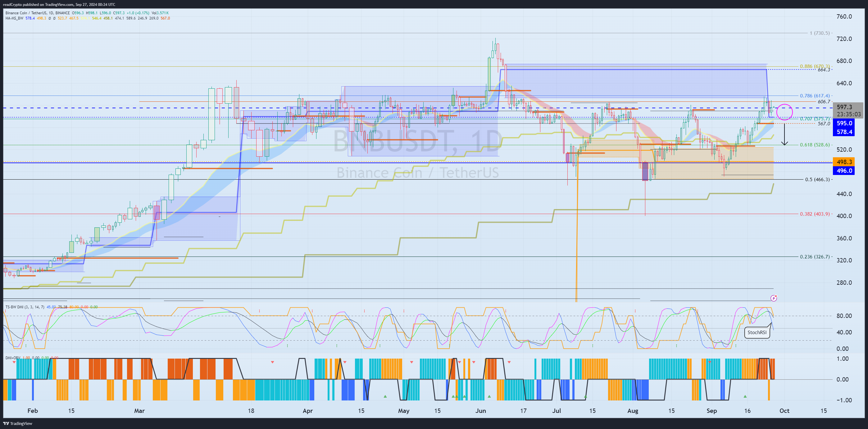The height and width of the screenshot is (429, 868).
Task: Click the Mar label on the time axis
Action: tap(139, 411)
